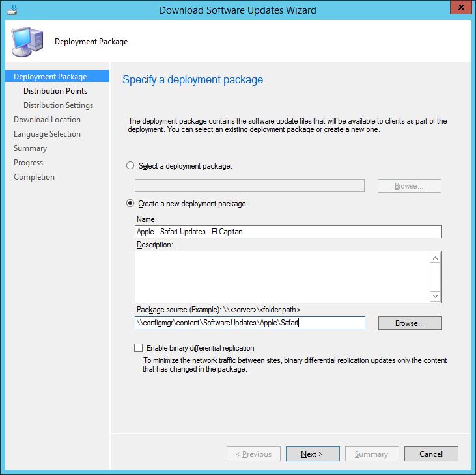Screen dimensions: 476x475
Task: Click the Next button
Action: pos(313,454)
